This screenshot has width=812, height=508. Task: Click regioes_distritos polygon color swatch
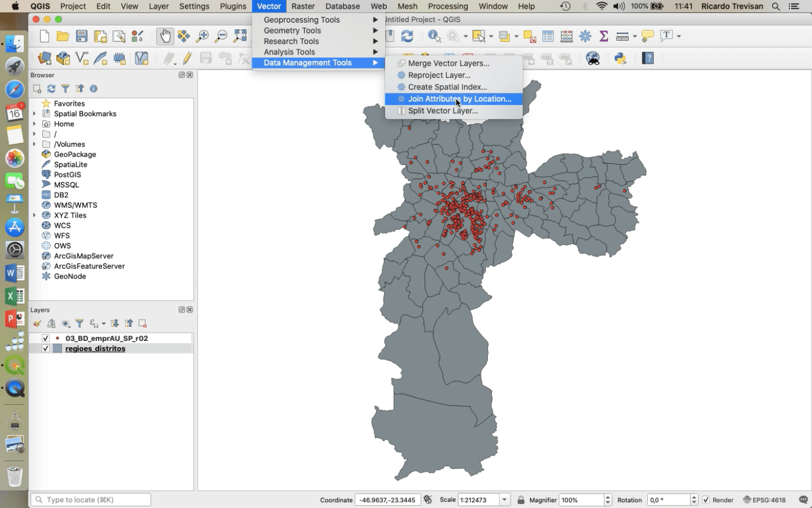click(57, 348)
